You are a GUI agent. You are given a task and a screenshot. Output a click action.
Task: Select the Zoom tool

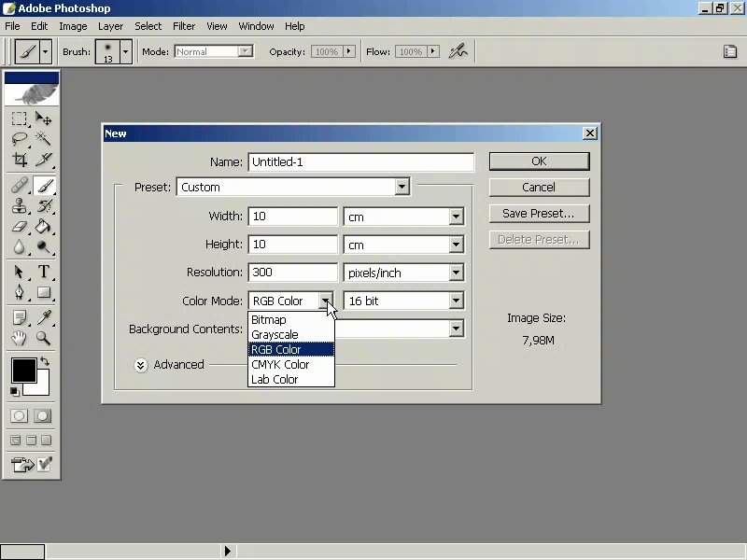43,338
